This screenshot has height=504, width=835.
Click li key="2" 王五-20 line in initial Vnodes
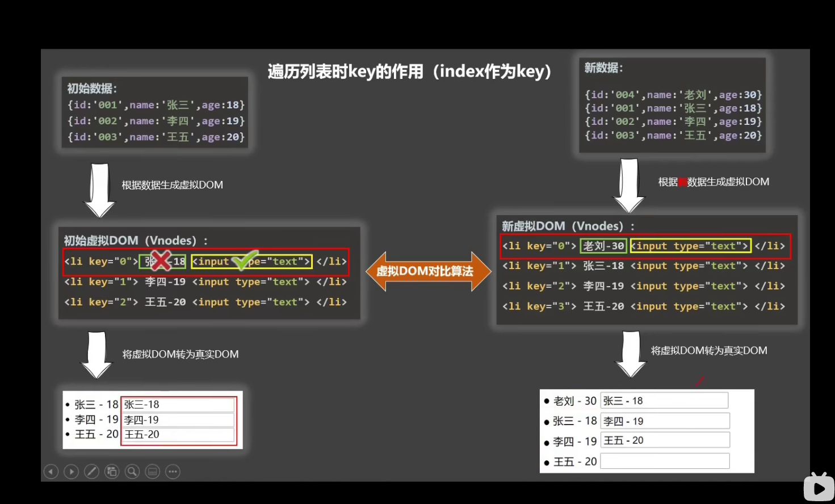[205, 303]
